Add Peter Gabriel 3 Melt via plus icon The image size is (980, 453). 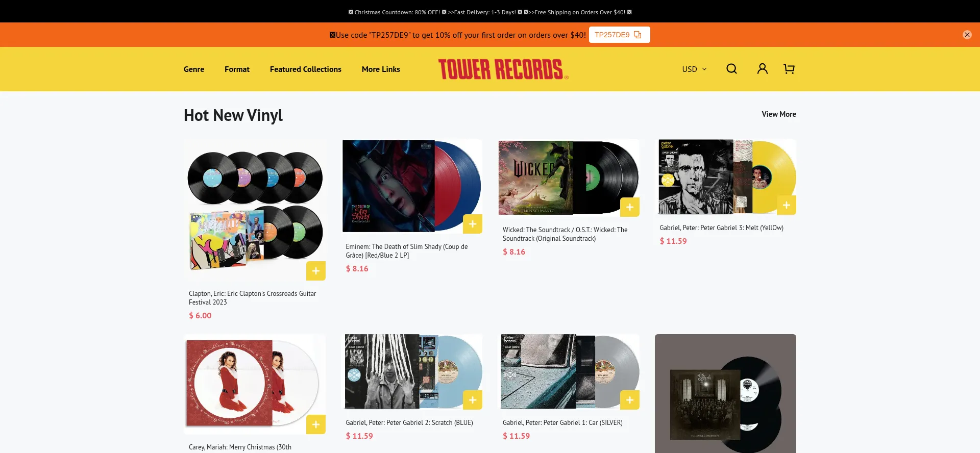pyautogui.click(x=787, y=205)
